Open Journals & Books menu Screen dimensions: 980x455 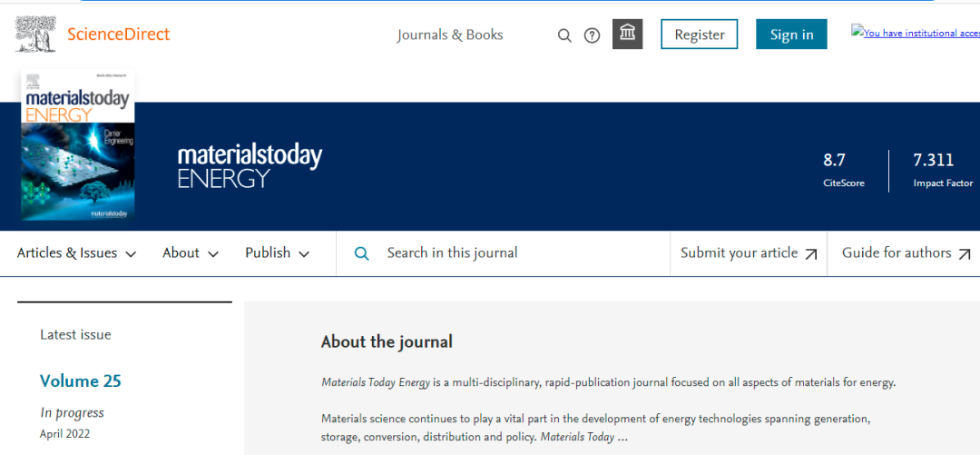point(450,35)
